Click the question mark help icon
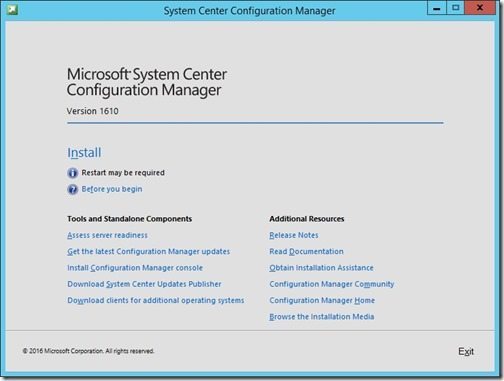 coord(73,189)
